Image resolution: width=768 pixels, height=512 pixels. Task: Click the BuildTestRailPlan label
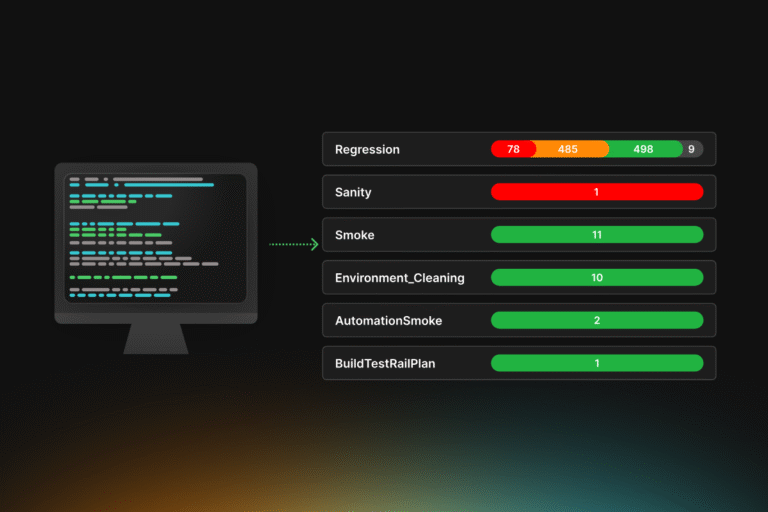384,364
